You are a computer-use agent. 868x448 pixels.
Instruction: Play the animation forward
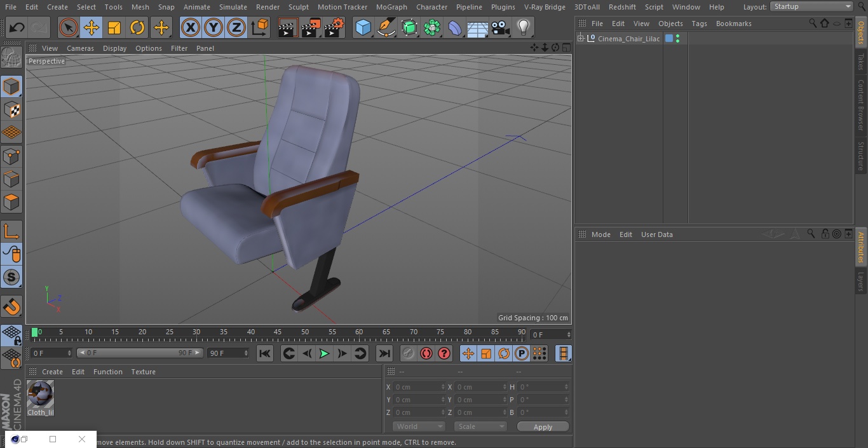coord(324,353)
